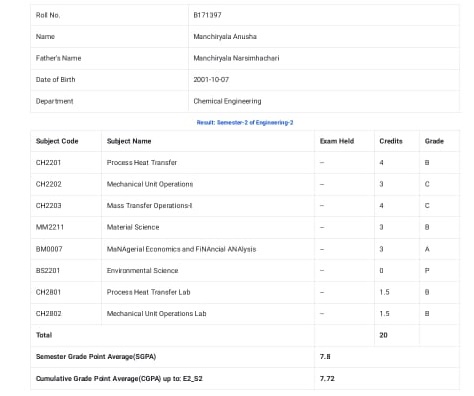Select roll number value B171397
Screen dimensions: 474x396
pyautogui.click(x=207, y=15)
